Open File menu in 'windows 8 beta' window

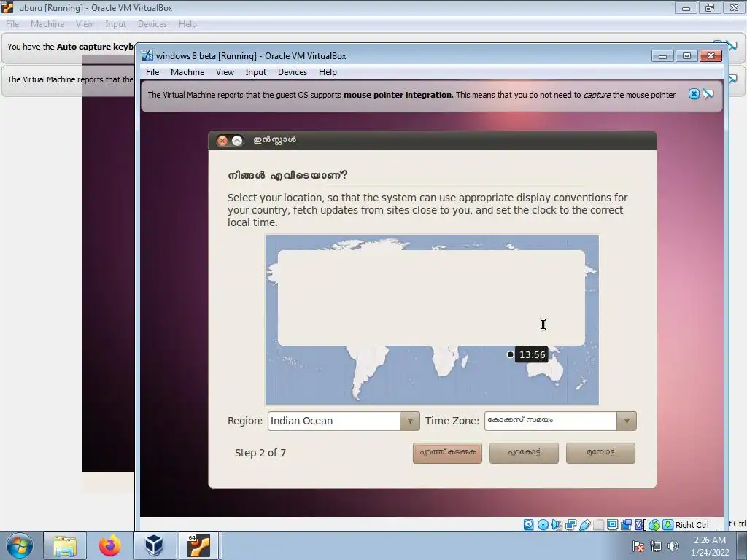[x=152, y=72]
